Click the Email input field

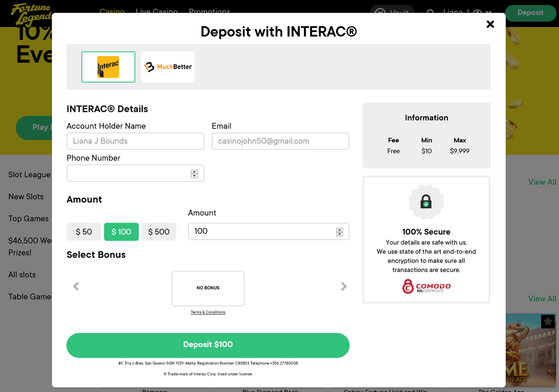pos(280,141)
